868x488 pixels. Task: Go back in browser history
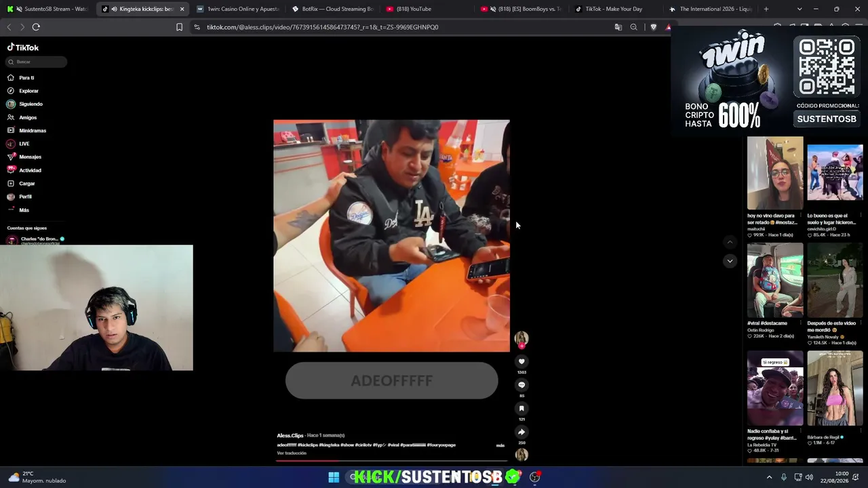(9, 27)
